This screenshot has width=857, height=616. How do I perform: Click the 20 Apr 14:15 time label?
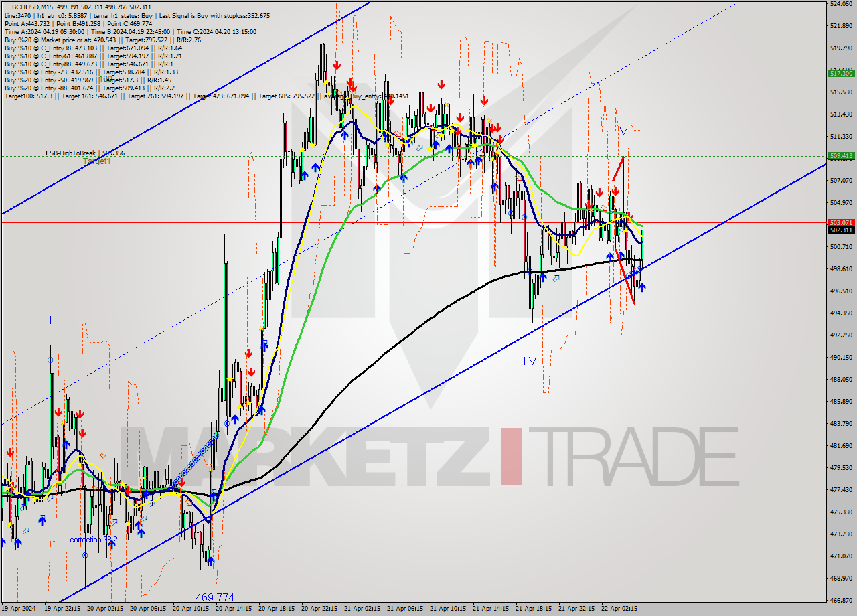[234, 609]
